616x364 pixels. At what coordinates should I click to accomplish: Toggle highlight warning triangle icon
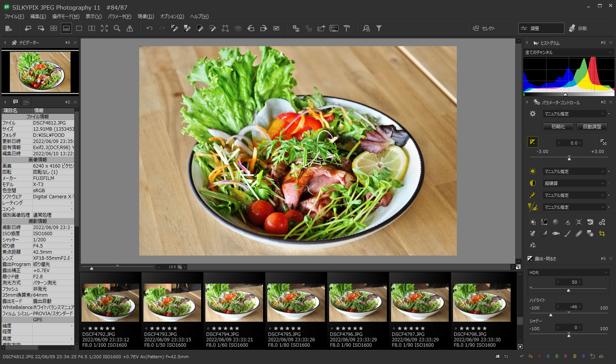click(x=130, y=28)
